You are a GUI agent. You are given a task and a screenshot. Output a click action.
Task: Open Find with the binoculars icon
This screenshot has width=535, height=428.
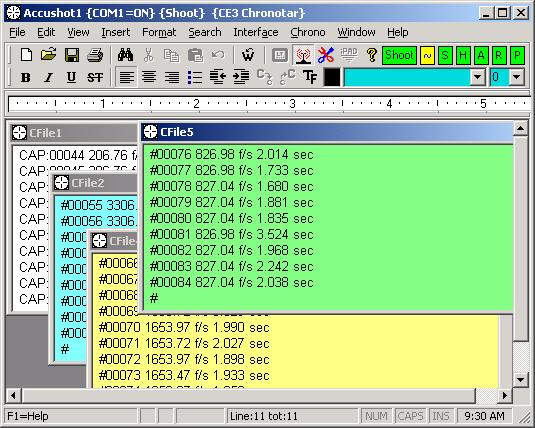coord(125,55)
